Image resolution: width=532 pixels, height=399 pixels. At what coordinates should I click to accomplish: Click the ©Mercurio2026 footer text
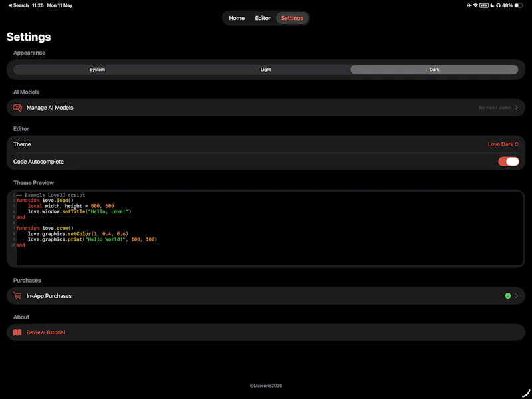point(266,386)
